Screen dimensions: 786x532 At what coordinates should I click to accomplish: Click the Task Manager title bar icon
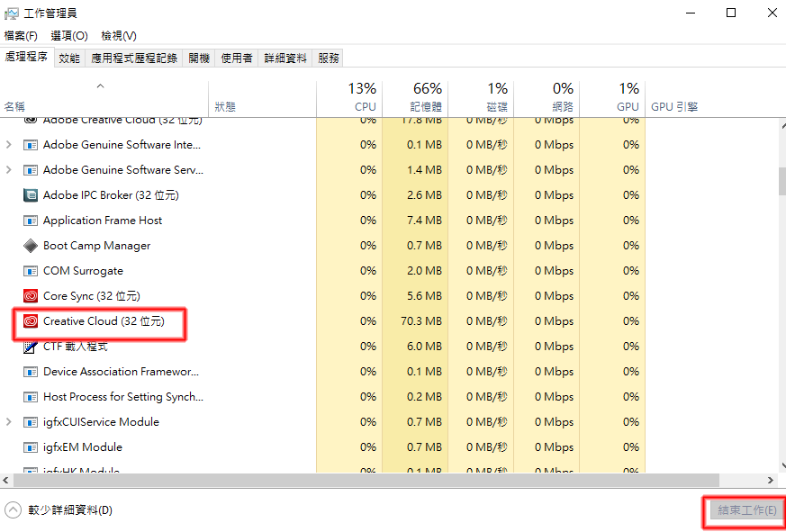(x=12, y=14)
